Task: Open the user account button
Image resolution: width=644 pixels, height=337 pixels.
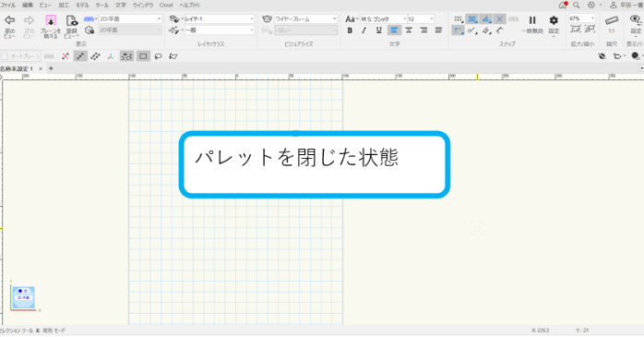Action: [x=626, y=5]
